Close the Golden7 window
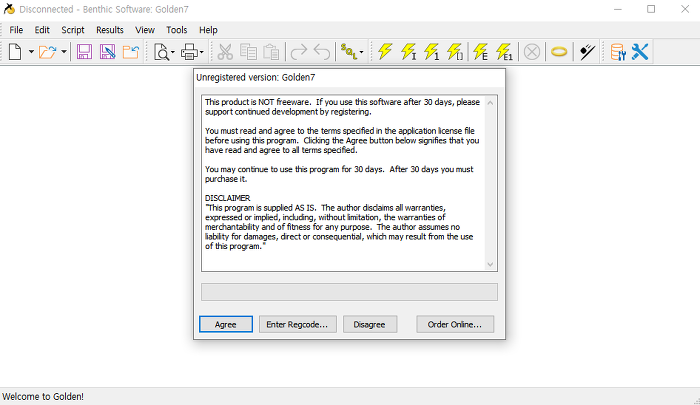Image resolution: width=700 pixels, height=405 pixels. (685, 9)
